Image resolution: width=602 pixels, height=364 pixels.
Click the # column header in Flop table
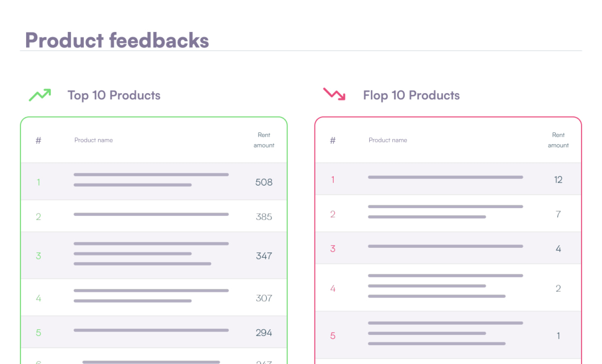pos(333,140)
